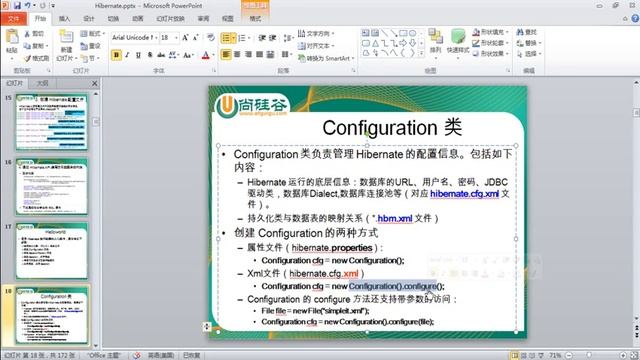Click the Select button in editing group
This screenshot has height=360, width=640.
[x=529, y=53]
